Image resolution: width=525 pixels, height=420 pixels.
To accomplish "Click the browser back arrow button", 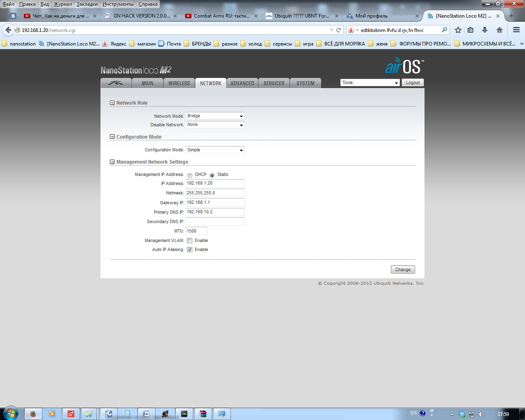I will point(8,30).
